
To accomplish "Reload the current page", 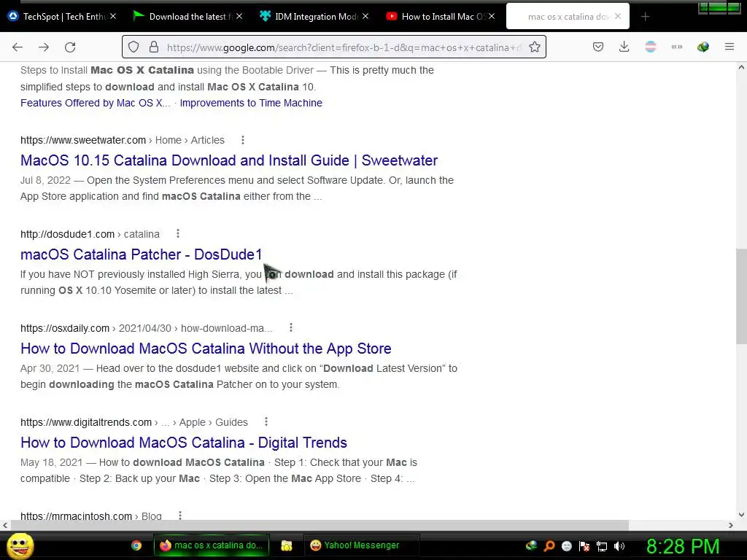I will 70,47.
